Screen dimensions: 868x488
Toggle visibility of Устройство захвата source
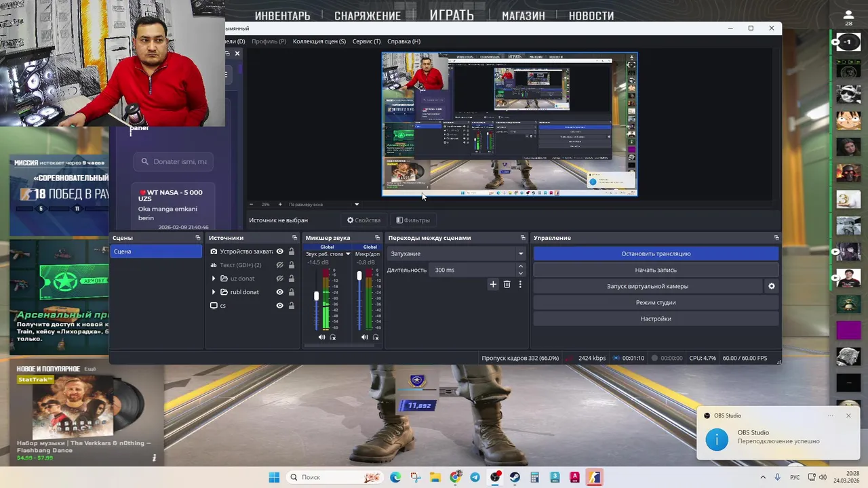click(x=279, y=251)
